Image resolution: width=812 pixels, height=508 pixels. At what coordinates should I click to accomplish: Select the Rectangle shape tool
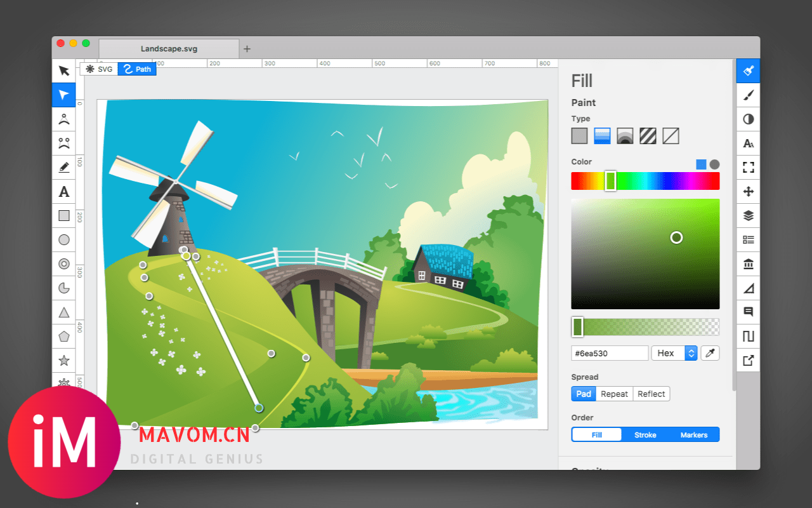[63, 215]
